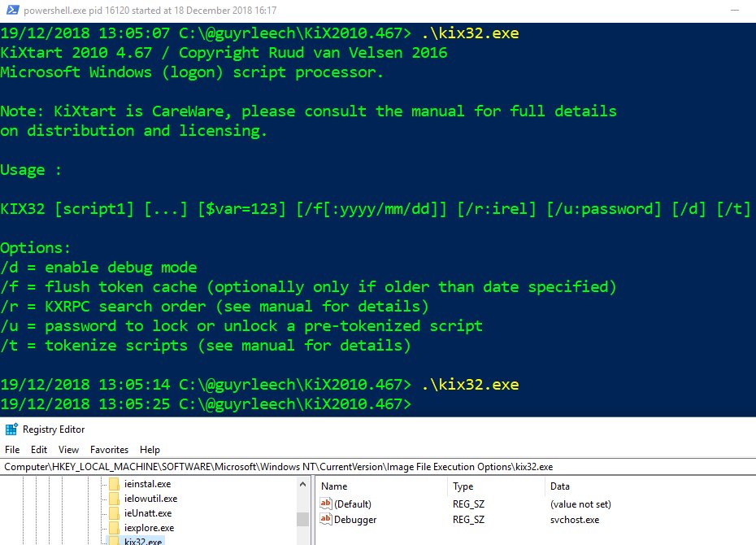Click the Type column header
The width and height of the screenshot is (756, 545).
(463, 486)
